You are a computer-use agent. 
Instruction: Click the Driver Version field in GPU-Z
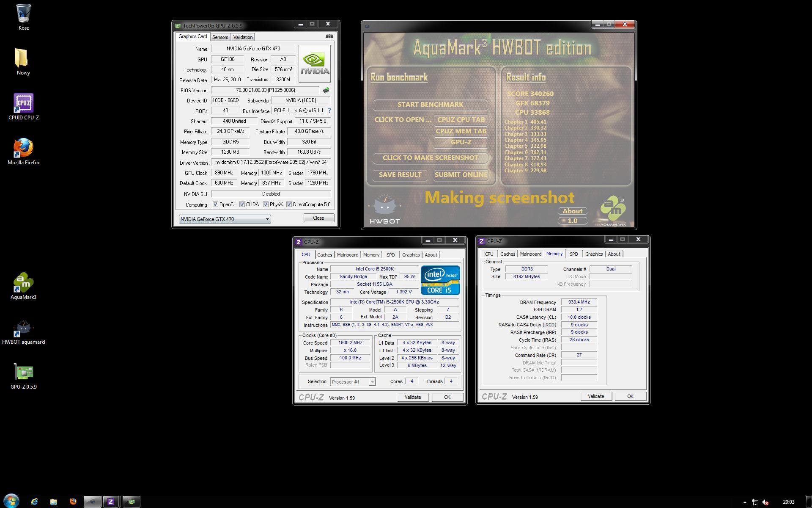tap(271, 162)
